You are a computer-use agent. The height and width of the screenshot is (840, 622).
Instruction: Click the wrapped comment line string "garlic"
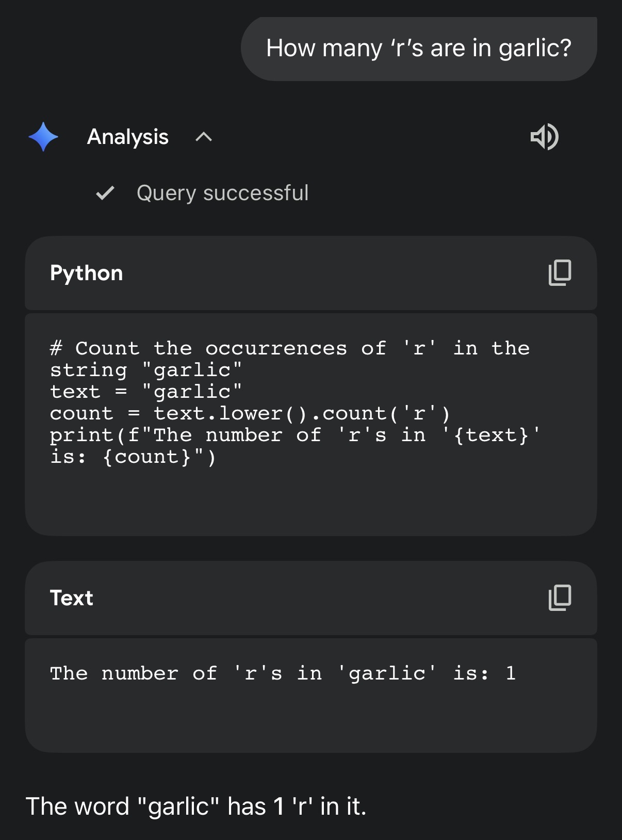(146, 370)
